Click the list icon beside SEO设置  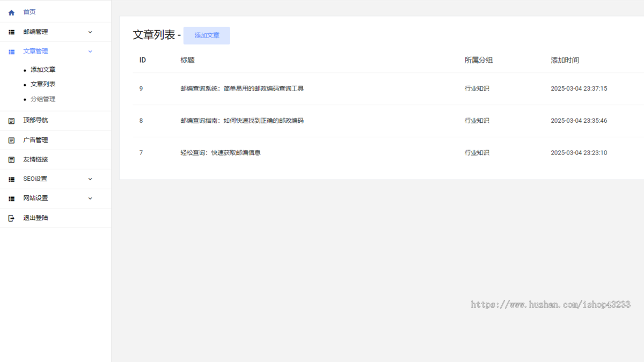tap(11, 179)
